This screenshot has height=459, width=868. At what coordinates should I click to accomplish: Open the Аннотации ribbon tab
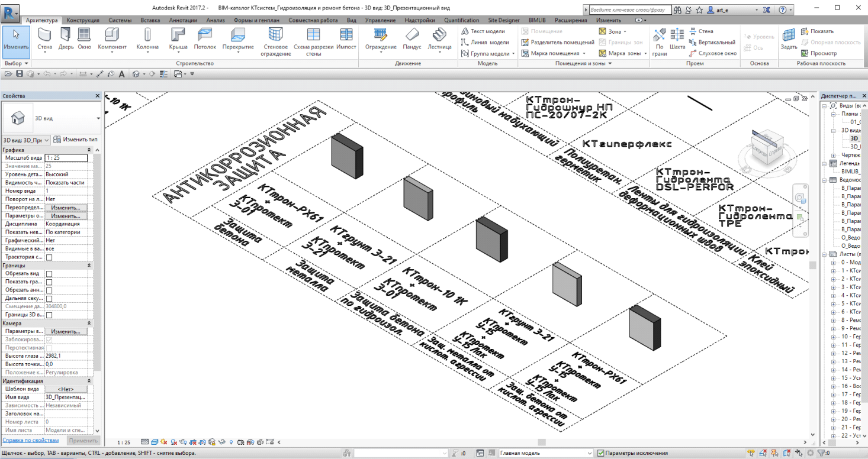pyautogui.click(x=183, y=20)
